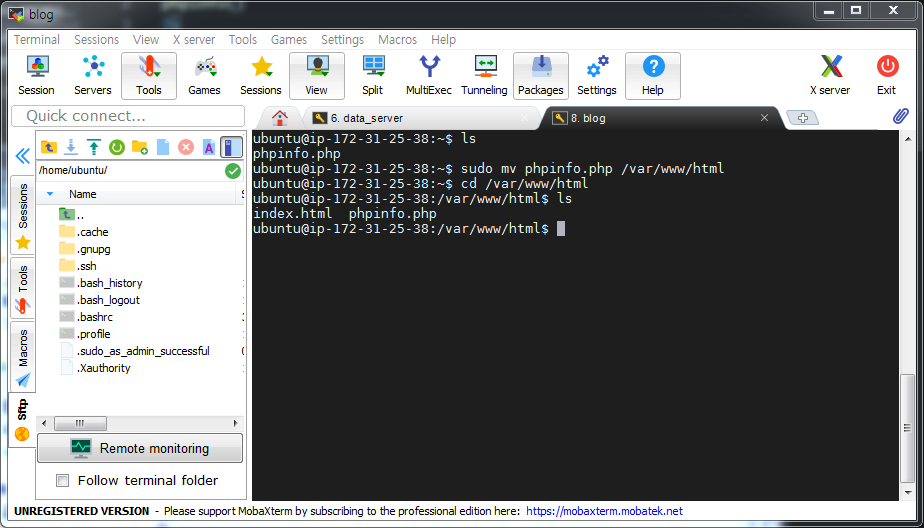Image resolution: width=924 pixels, height=528 pixels.
Task: Go to parent folder in SFTP toolbar
Action: (48, 147)
